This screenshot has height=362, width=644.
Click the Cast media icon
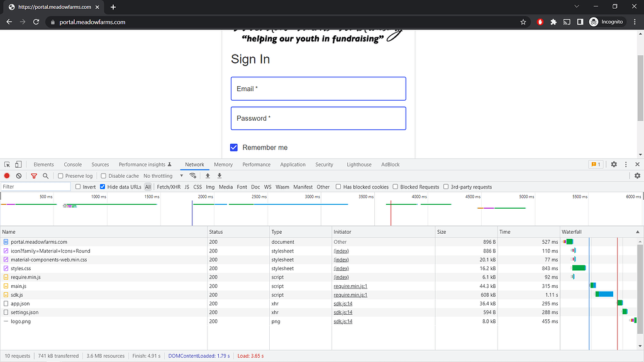pos(567,22)
